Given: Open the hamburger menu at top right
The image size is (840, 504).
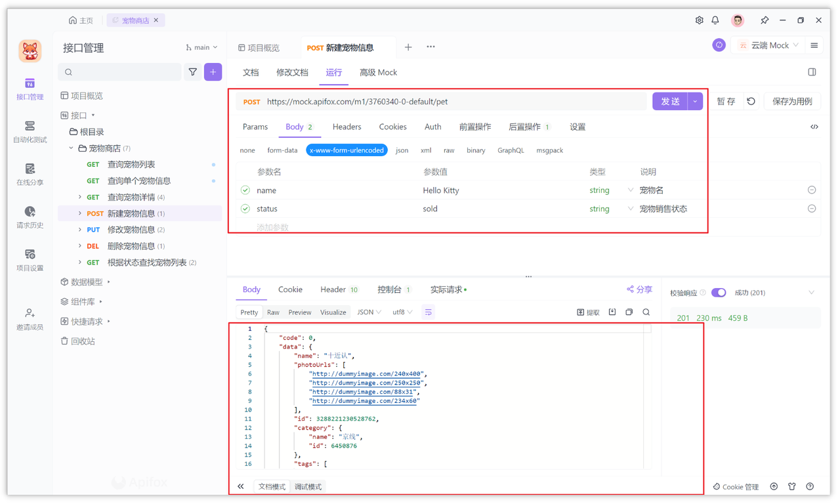Looking at the screenshot, I should pos(814,45).
